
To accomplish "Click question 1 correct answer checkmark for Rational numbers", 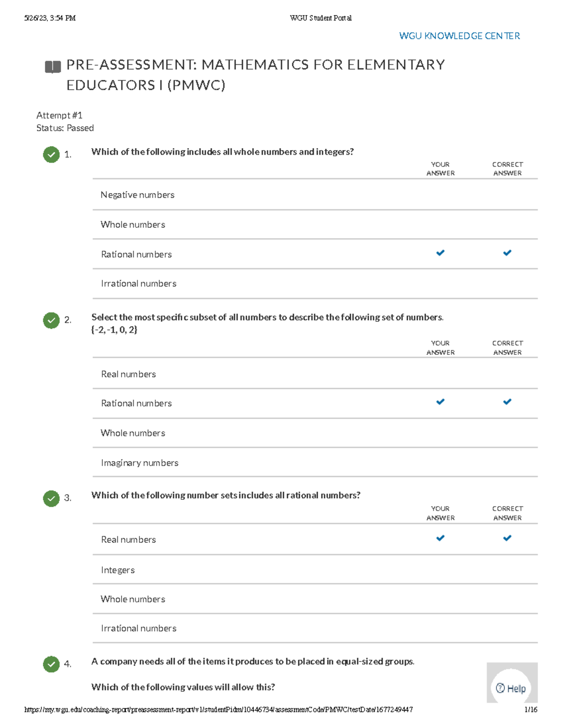I will point(507,253).
